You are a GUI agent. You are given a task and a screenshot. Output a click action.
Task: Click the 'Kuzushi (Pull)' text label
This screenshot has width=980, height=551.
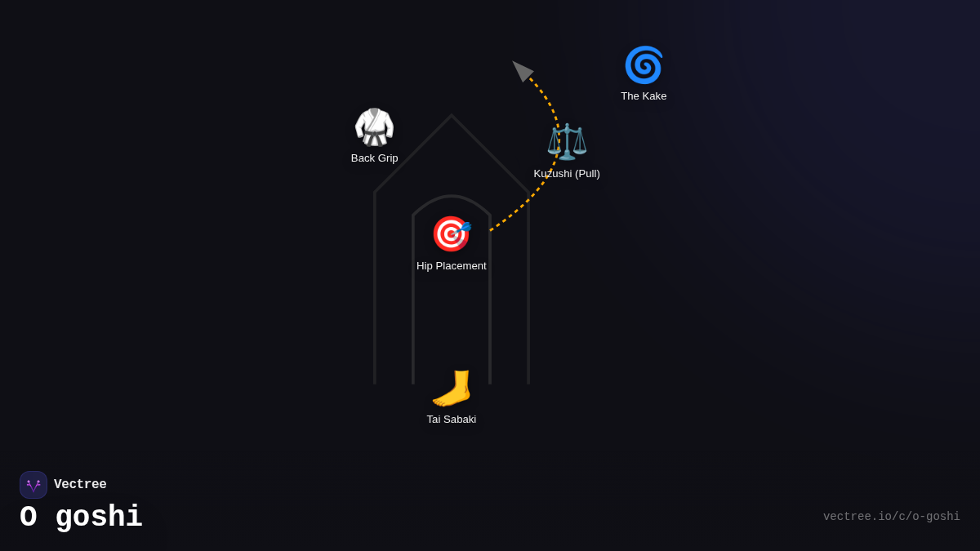point(567,174)
